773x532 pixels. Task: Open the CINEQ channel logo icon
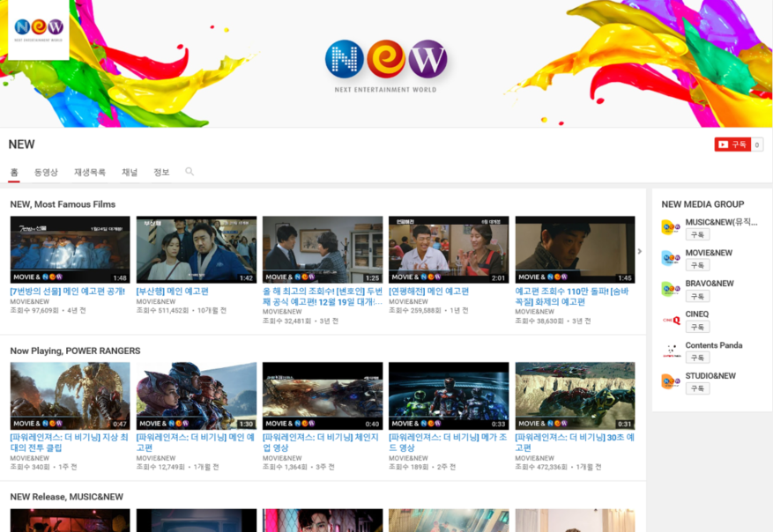[x=671, y=320]
